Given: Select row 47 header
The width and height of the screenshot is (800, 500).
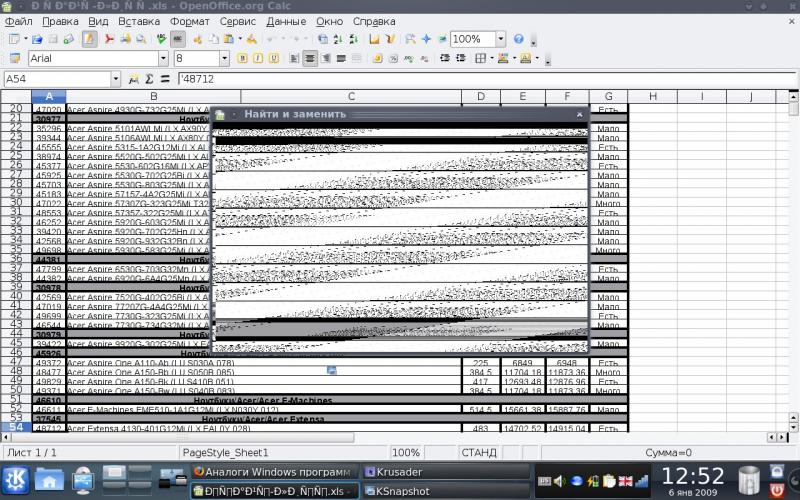Looking at the screenshot, I should 16,362.
